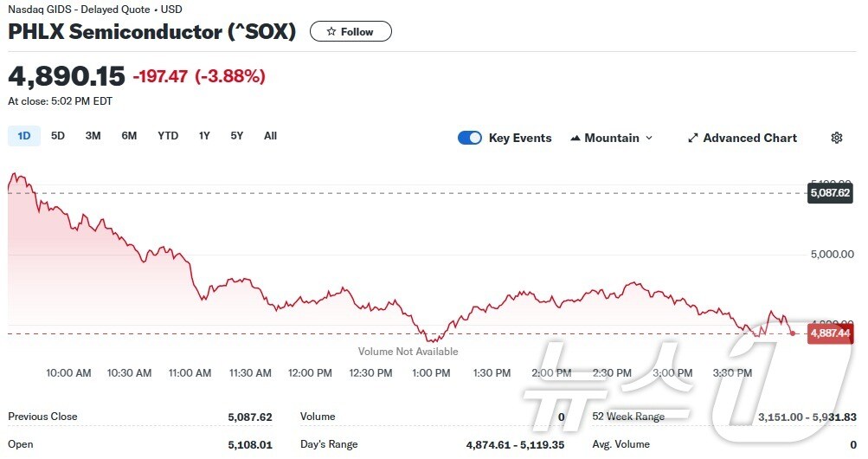Switch to the 5D time range
This screenshot has width=868, height=459.
click(58, 136)
